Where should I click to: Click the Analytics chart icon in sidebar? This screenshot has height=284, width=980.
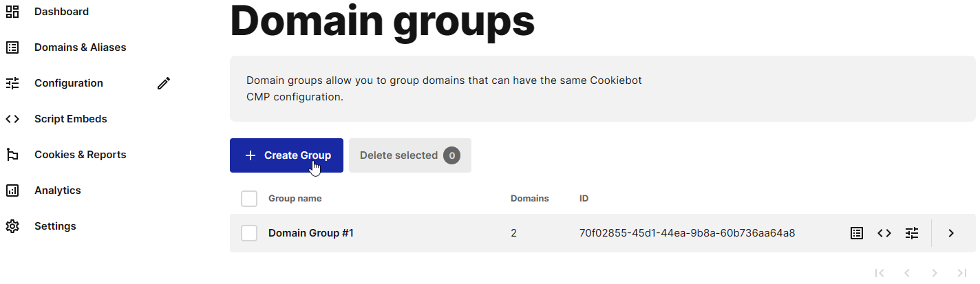click(12, 190)
